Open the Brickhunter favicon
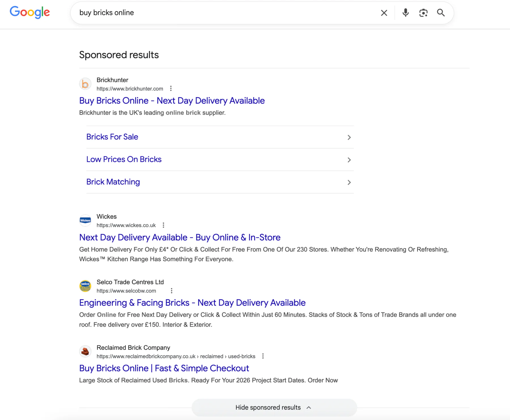 pos(85,84)
